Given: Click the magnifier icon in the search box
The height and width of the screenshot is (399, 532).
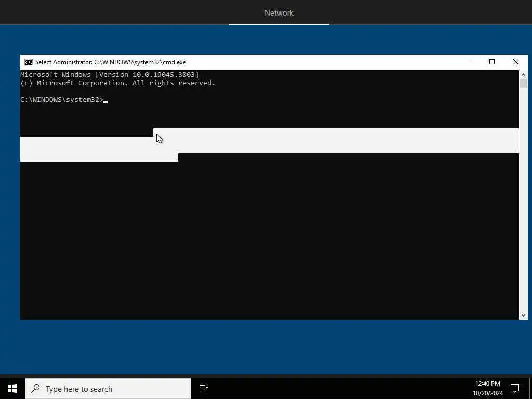Looking at the screenshot, I should (35, 389).
